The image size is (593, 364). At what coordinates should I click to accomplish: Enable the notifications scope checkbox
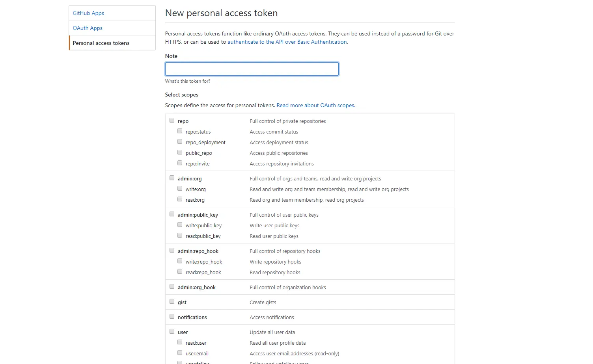172,317
